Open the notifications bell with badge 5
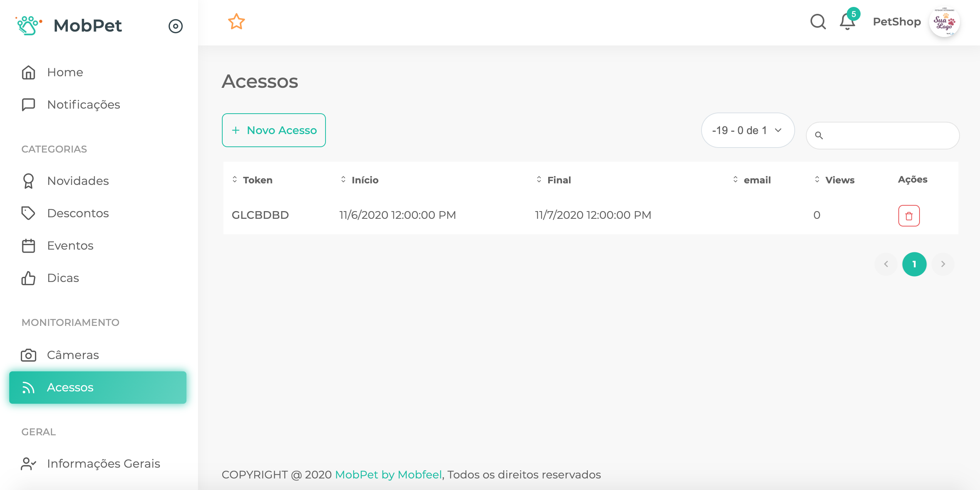Image resolution: width=980 pixels, height=490 pixels. 847,22
